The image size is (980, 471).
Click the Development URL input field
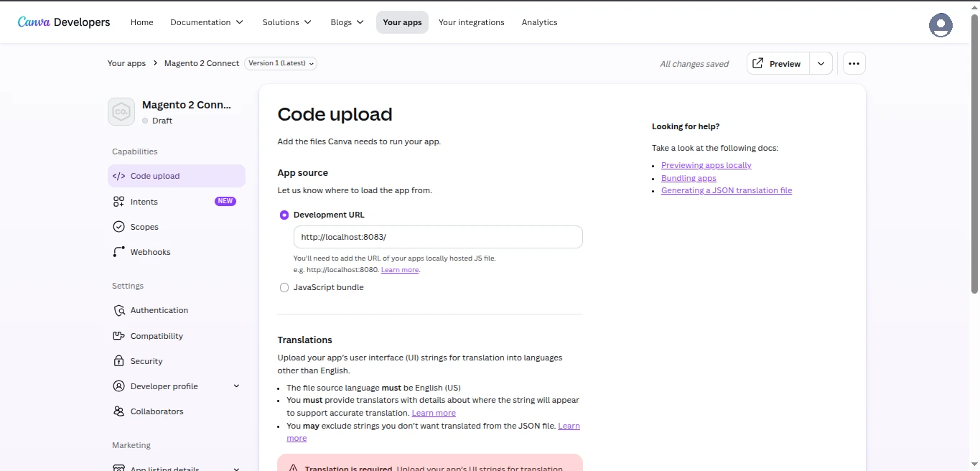[x=438, y=237]
